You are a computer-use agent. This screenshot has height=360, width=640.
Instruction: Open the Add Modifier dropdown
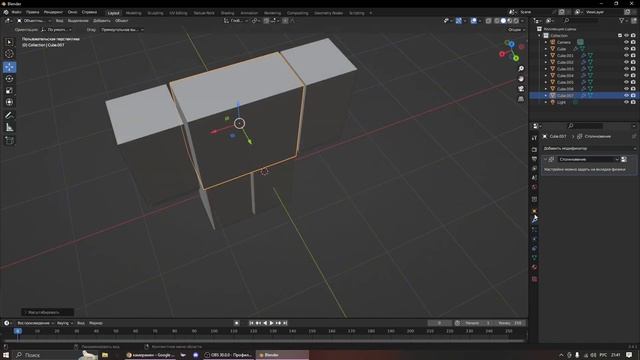pos(589,149)
